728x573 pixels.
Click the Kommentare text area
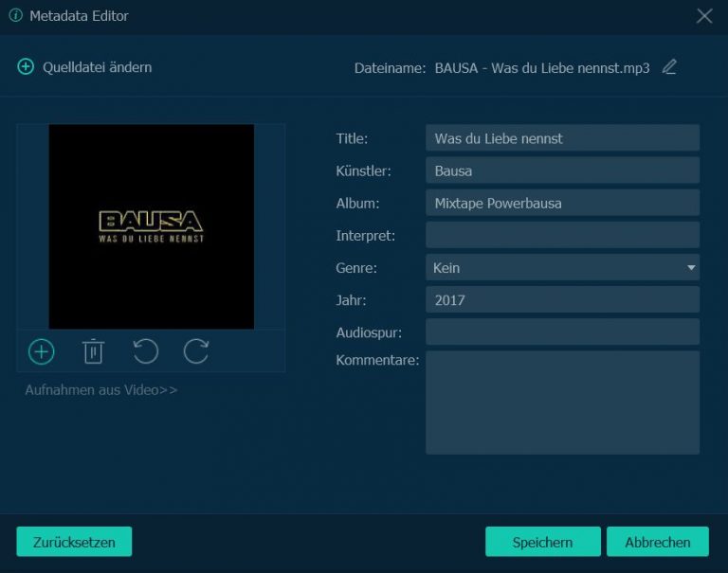tap(562, 403)
